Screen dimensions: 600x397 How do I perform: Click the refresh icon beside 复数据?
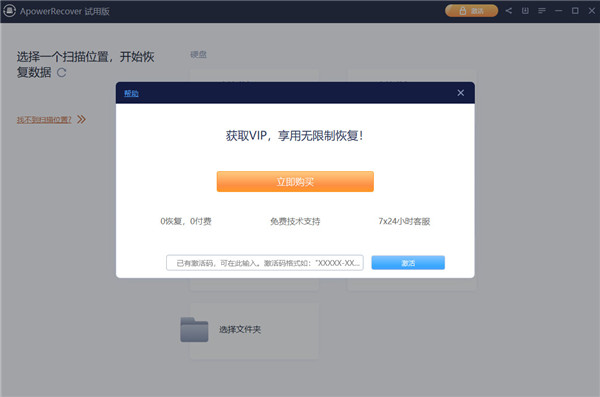[62, 72]
